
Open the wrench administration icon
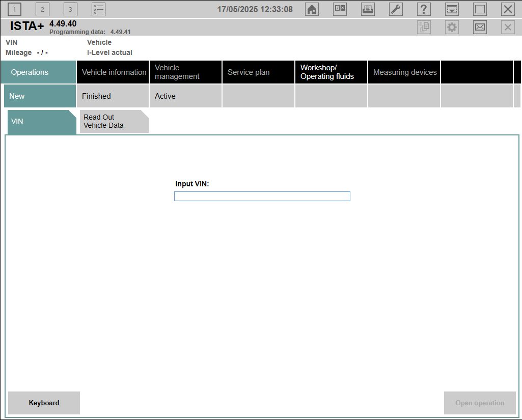(396, 9)
